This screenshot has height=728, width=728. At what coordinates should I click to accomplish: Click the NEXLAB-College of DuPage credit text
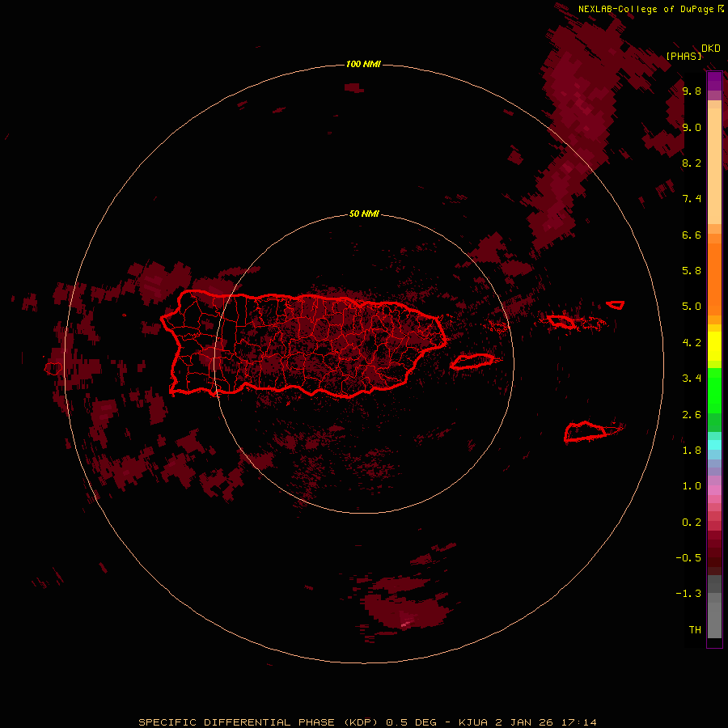point(646,9)
